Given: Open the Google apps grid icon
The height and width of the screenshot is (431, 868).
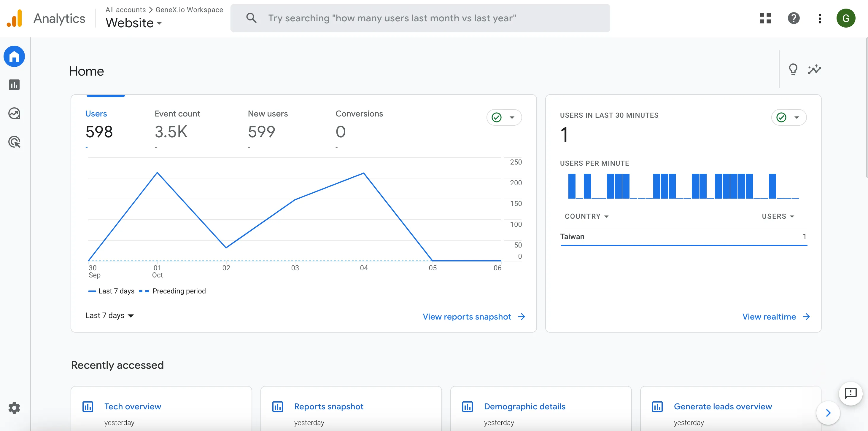Looking at the screenshot, I should pyautogui.click(x=765, y=18).
